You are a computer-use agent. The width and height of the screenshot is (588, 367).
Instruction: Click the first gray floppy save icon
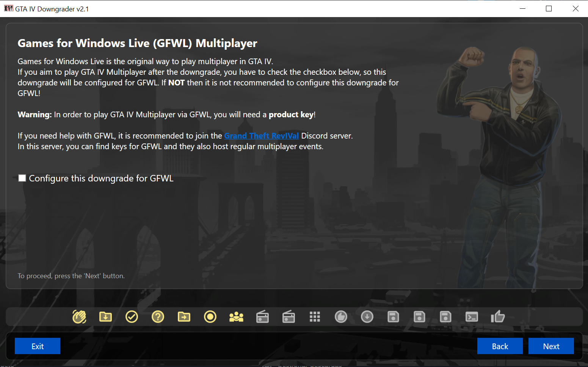coord(393,317)
